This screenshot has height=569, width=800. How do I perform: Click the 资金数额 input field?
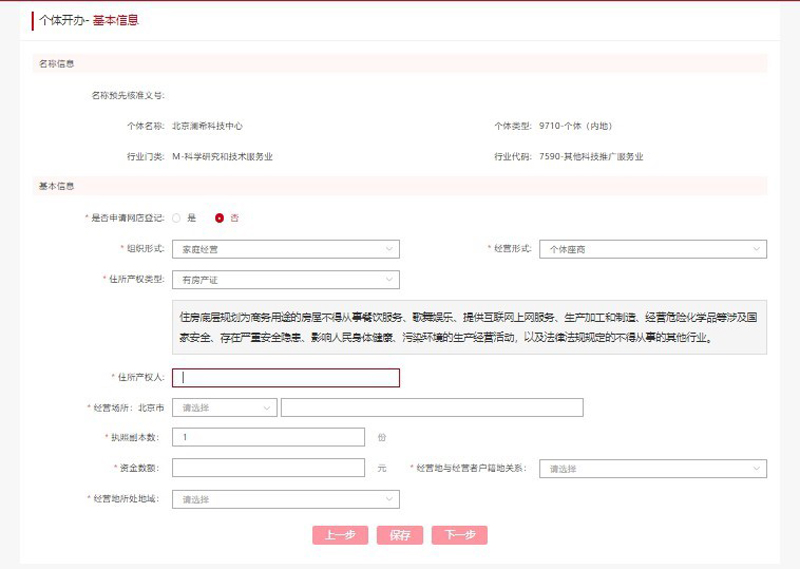pyautogui.click(x=268, y=468)
